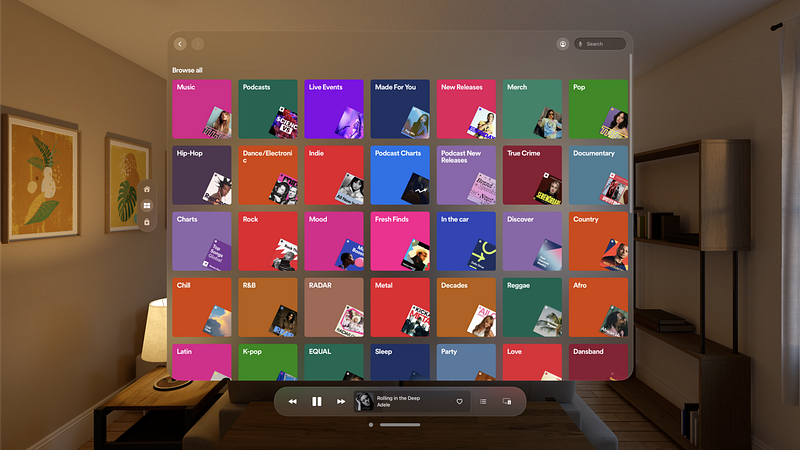Click the Rolling in the Deep title
The height and width of the screenshot is (450, 800).
click(x=398, y=398)
